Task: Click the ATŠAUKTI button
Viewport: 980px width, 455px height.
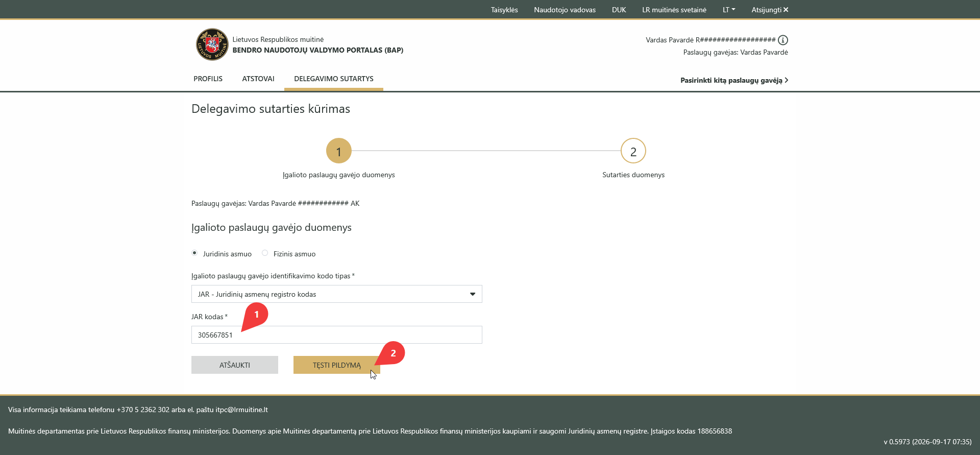Action: 235,365
